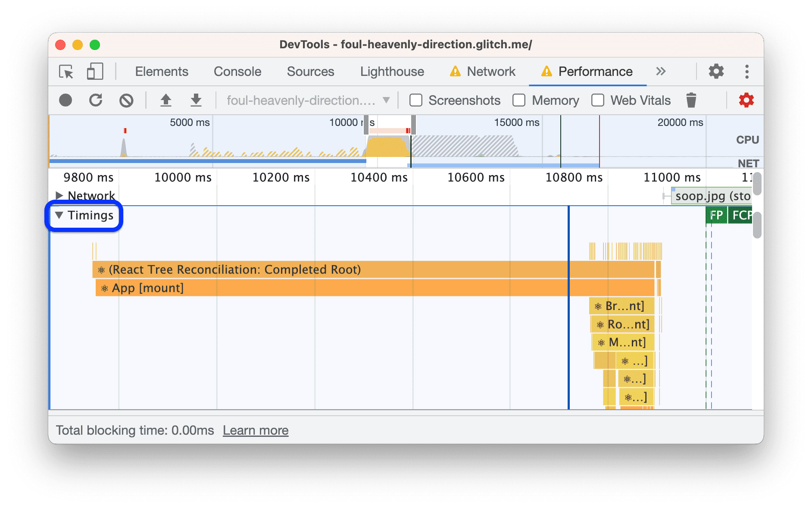812x508 pixels.
Task: Click the Performance tab warning icon
Action: (547, 72)
